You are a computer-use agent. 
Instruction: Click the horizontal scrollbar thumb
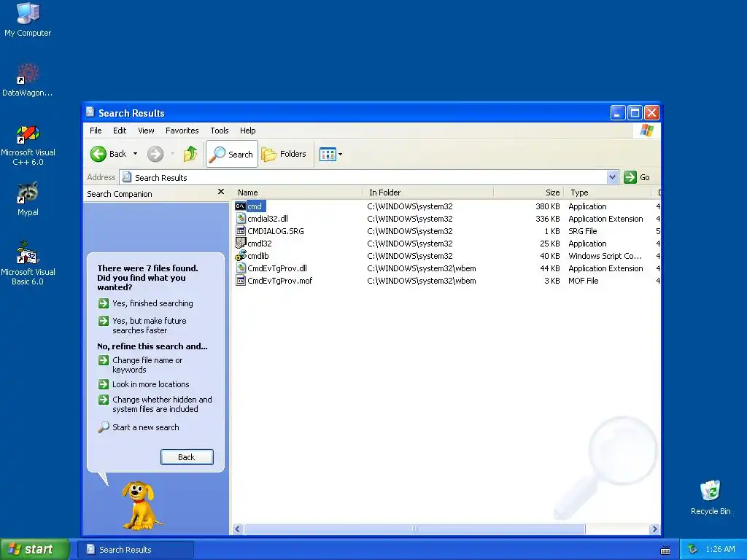click(x=414, y=529)
